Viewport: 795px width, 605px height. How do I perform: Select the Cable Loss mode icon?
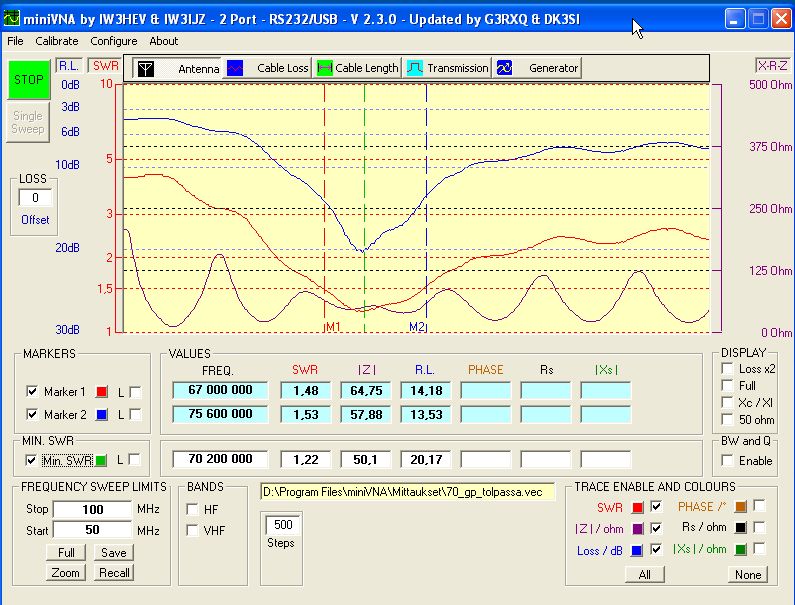coord(235,68)
